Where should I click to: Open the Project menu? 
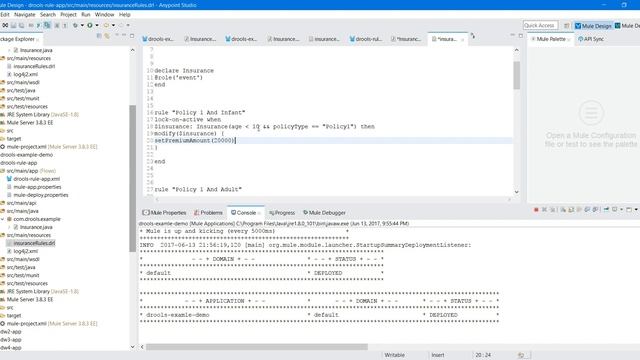68,14
